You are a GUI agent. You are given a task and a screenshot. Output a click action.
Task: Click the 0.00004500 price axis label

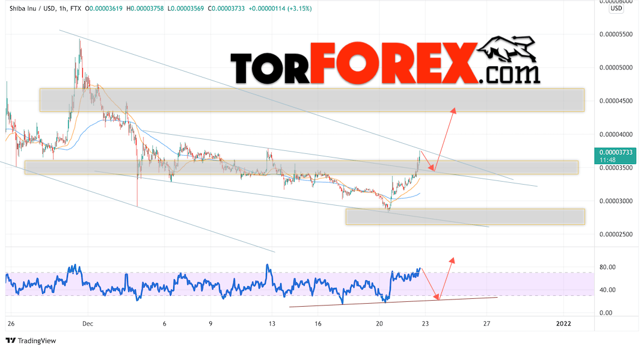coord(616,101)
